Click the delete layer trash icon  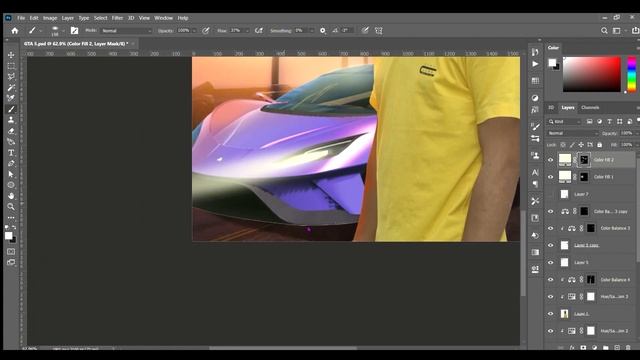(628, 348)
